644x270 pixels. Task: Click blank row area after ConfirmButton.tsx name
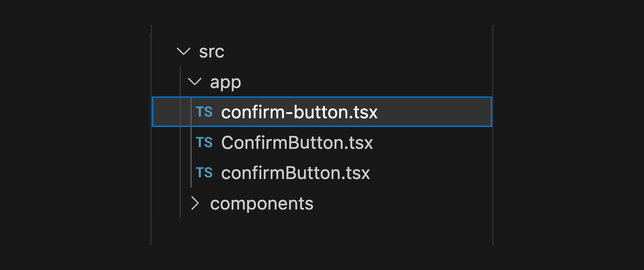pos(433,142)
